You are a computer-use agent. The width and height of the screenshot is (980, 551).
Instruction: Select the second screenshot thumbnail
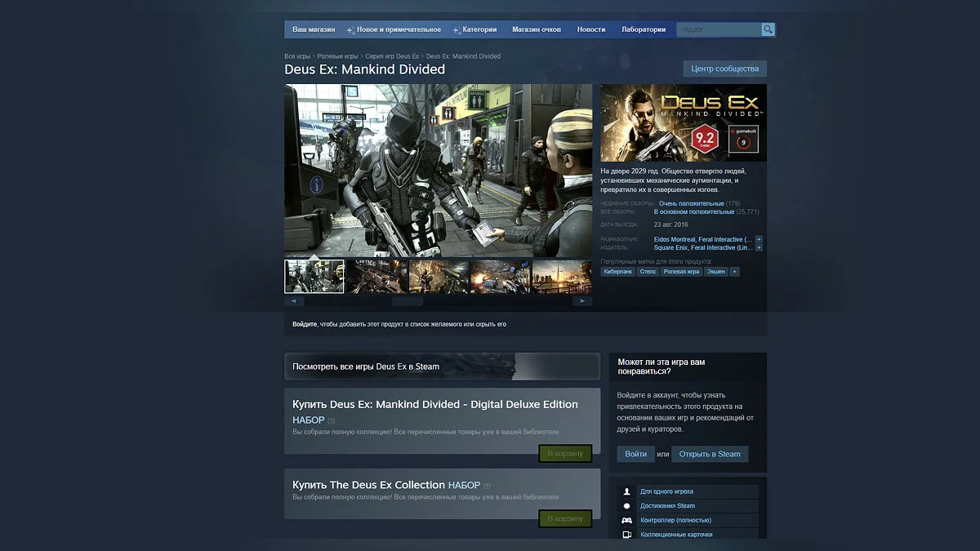(376, 277)
